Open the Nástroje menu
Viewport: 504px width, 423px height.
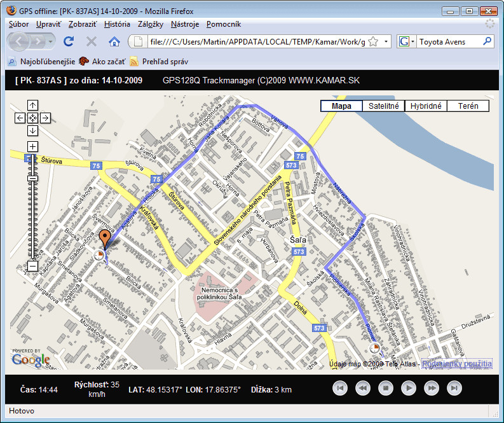click(x=185, y=24)
